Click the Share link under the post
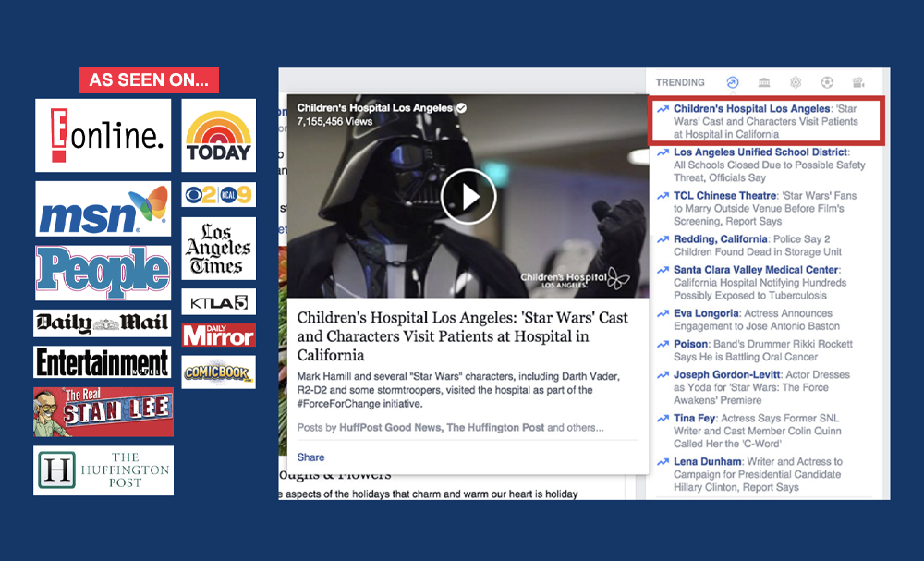 [310, 457]
